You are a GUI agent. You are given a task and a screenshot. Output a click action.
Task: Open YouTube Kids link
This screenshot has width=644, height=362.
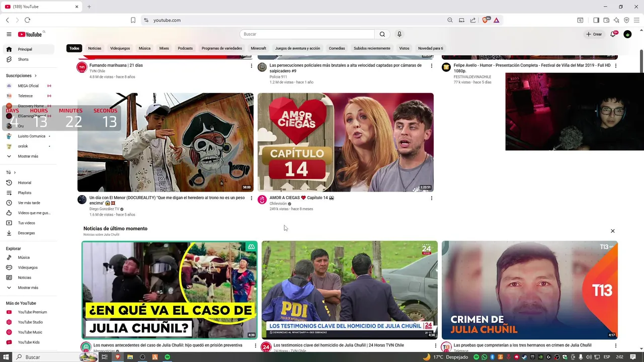click(28, 342)
